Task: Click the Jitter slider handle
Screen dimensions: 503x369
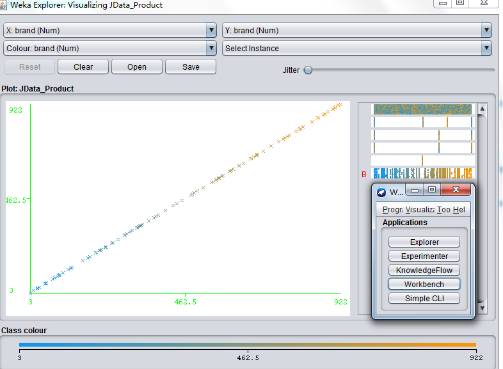Action: 308,70
